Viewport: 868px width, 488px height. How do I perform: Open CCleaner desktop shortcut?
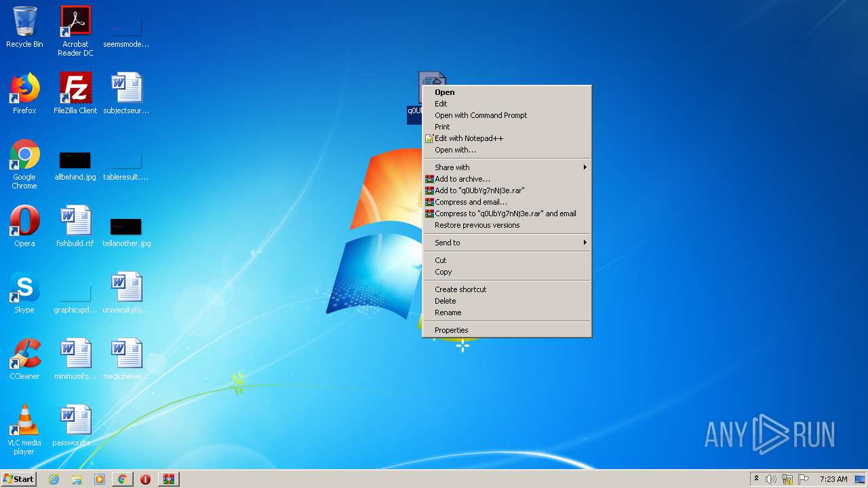[24, 359]
